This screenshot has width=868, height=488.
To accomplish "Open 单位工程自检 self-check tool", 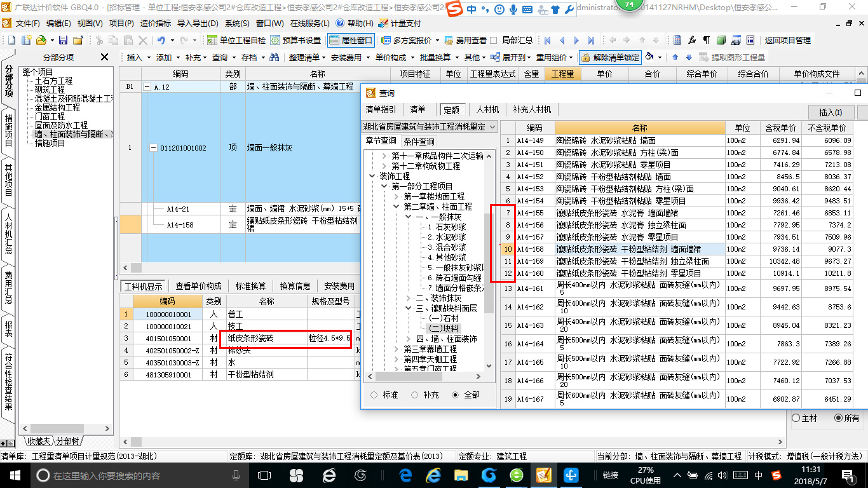I will point(237,40).
